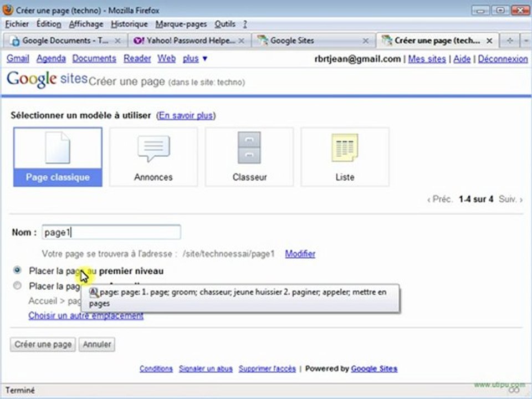Open the ? help menu

(x=245, y=24)
